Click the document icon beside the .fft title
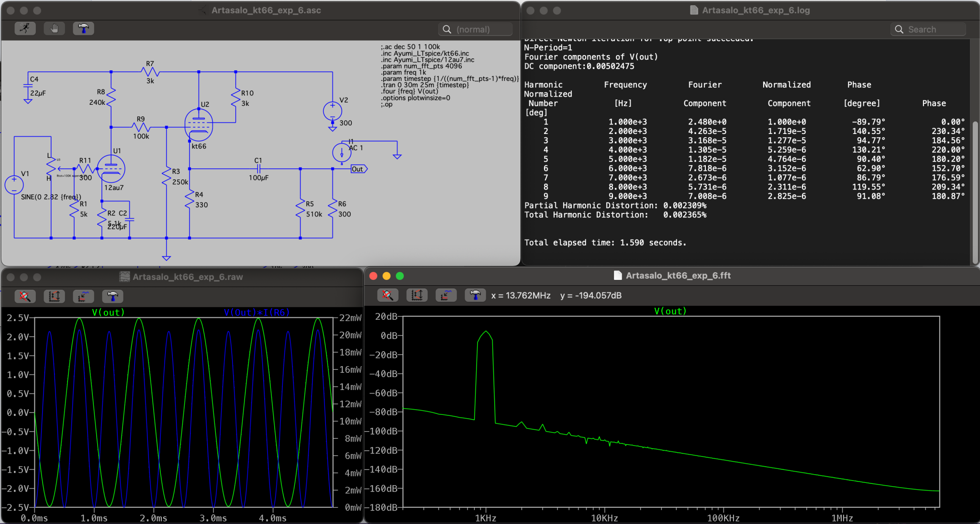Image resolution: width=980 pixels, height=524 pixels. coord(618,275)
